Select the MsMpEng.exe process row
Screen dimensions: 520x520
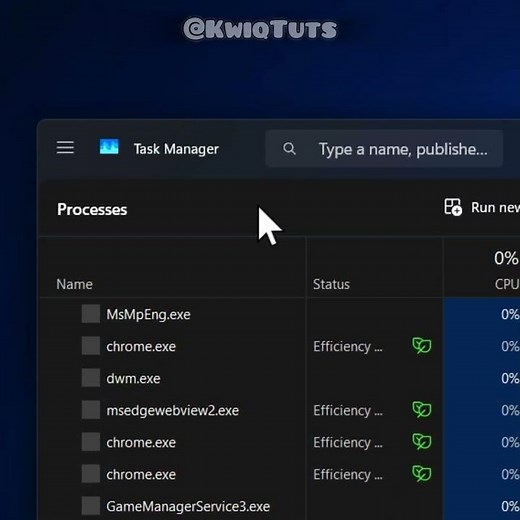280,314
